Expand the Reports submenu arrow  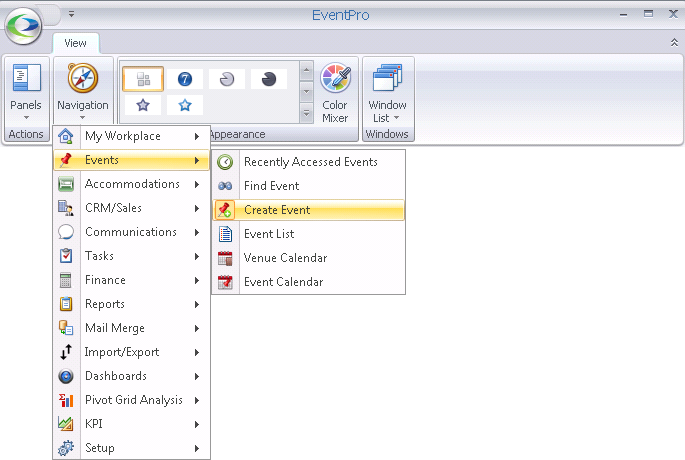(x=197, y=304)
